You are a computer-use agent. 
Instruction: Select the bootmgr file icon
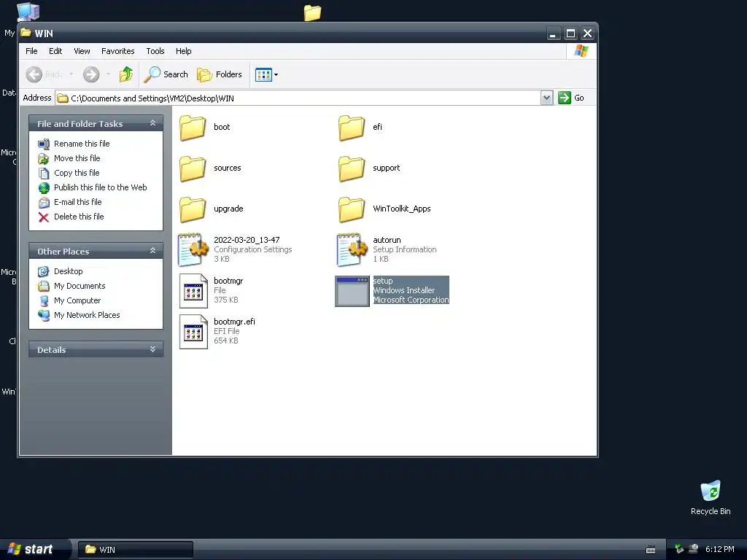[x=193, y=290]
